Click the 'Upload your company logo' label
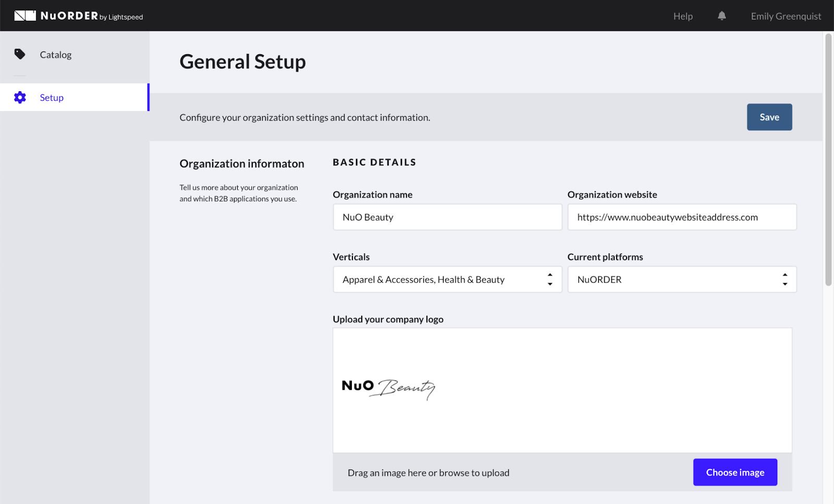This screenshot has width=834, height=504. (x=388, y=319)
